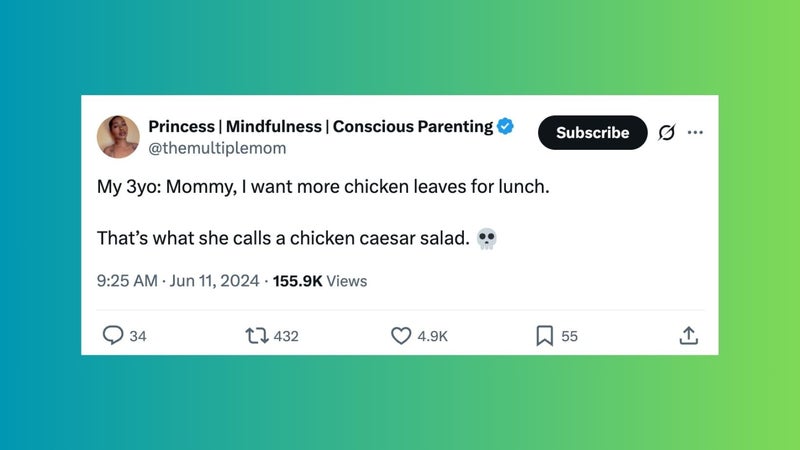
Task: Open the Grok slashed-circle icon
Action: tap(666, 133)
